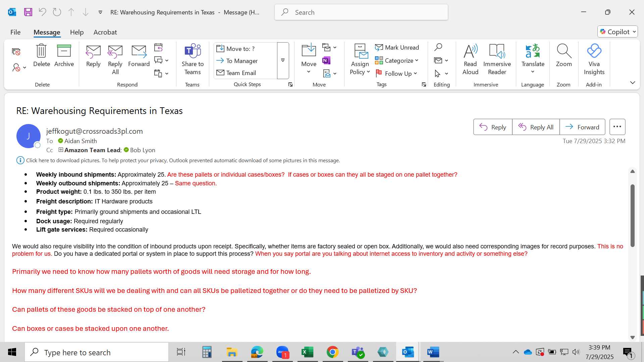The image size is (644, 362).
Task: Open the Copilot dropdown
Action: tap(618, 32)
